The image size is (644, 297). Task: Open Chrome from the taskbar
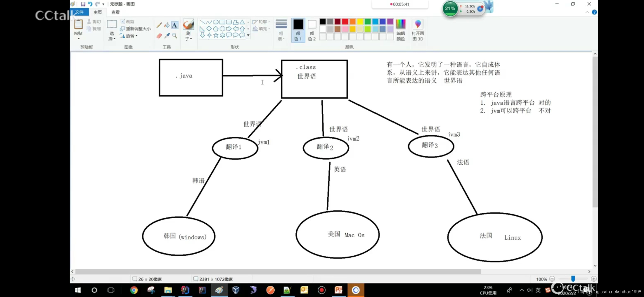pos(134,290)
